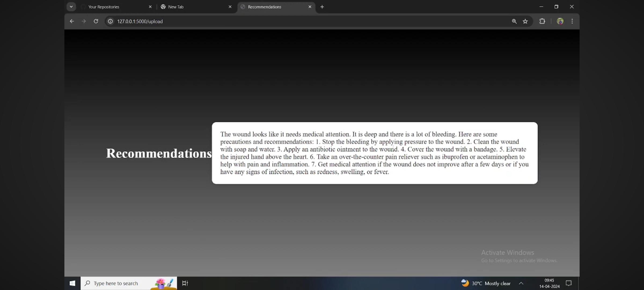The height and width of the screenshot is (290, 644).
Task: Open Chrome's three-dot menu
Action: click(x=572, y=21)
